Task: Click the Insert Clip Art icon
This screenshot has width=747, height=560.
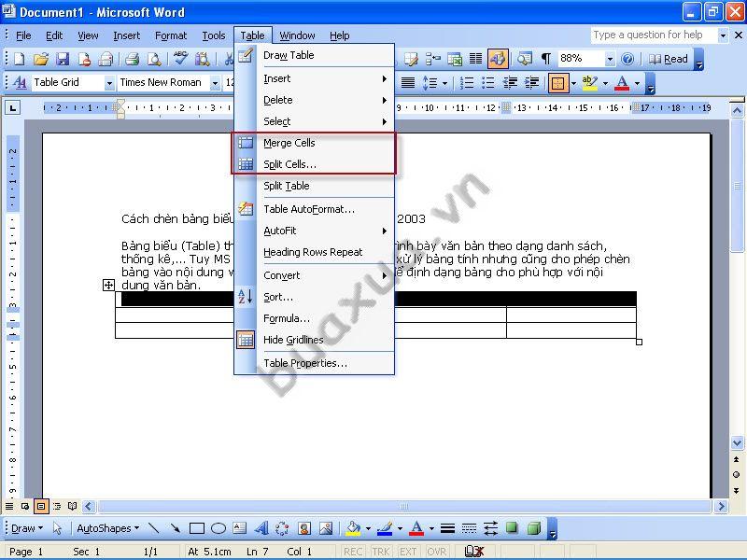Action: click(304, 528)
